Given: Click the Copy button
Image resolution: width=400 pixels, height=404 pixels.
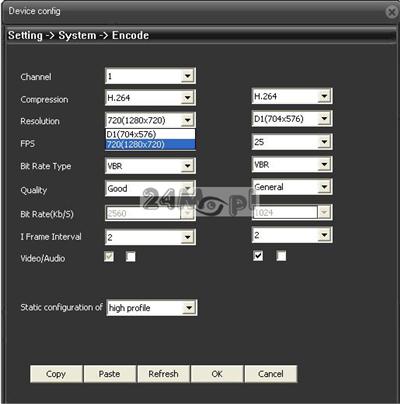Looking at the screenshot, I should pos(56,374).
